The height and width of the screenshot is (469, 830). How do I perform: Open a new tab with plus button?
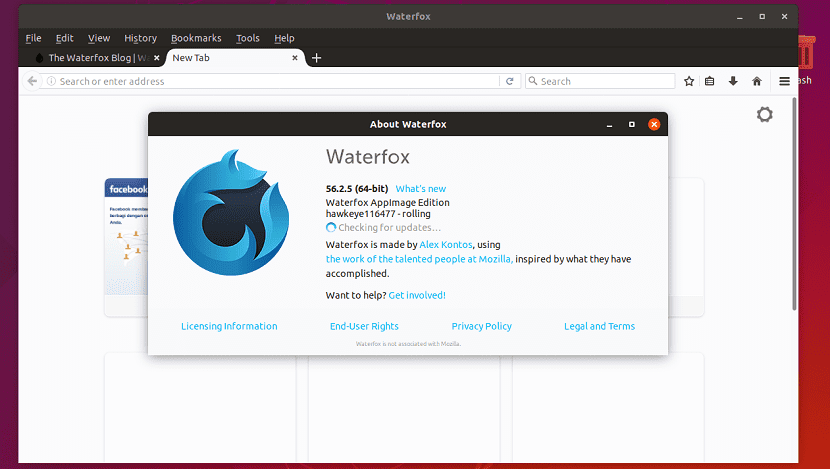click(x=316, y=58)
